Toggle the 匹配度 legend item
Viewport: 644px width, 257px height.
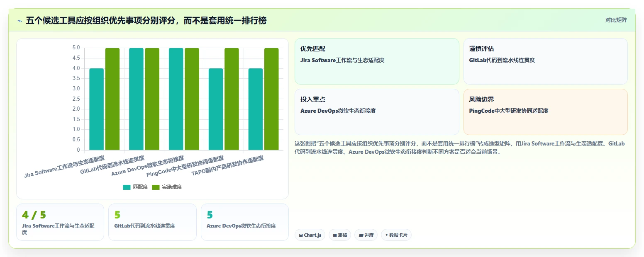click(135, 187)
